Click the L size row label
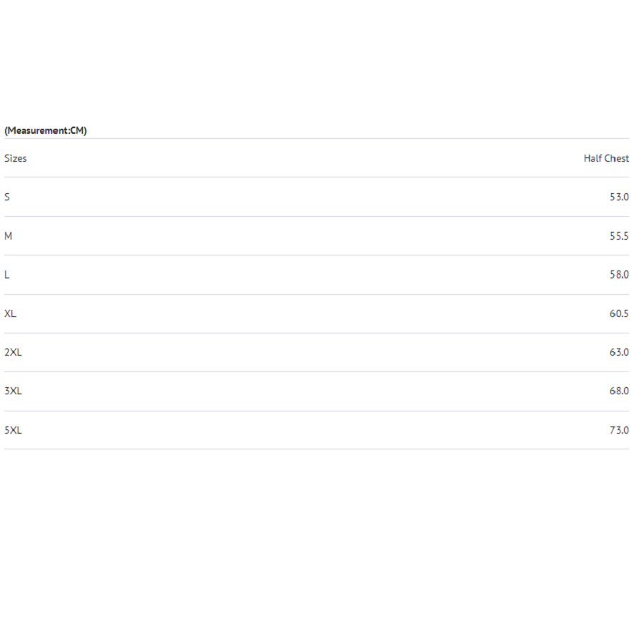Image resolution: width=644 pixels, height=644 pixels. 6,275
